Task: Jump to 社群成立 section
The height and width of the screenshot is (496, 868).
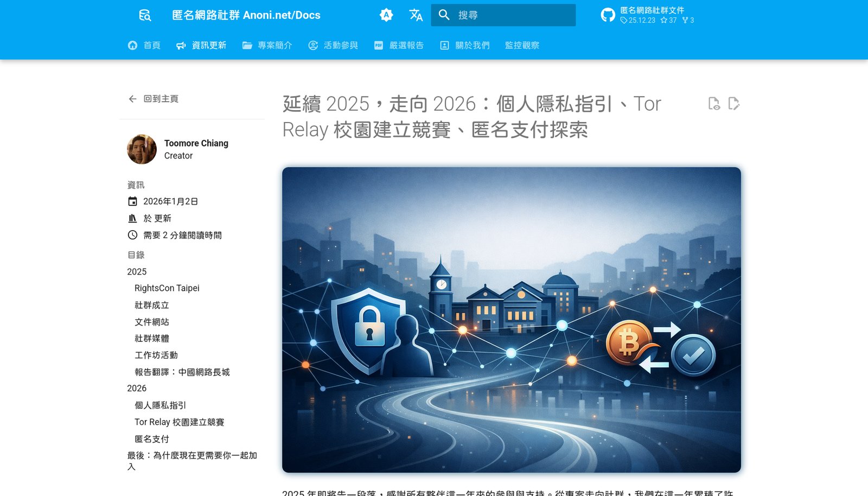Action: [152, 306]
